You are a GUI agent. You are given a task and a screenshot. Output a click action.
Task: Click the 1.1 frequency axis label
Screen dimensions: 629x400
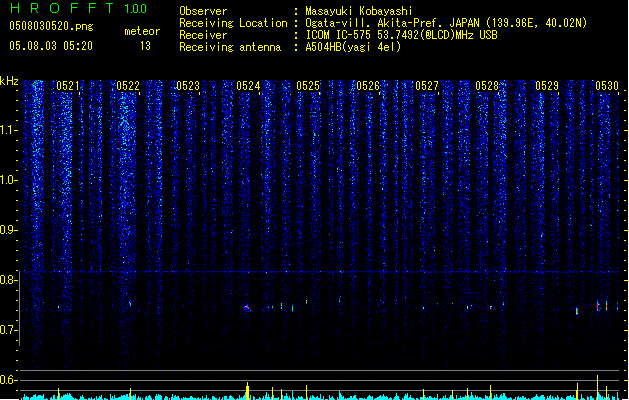point(9,130)
